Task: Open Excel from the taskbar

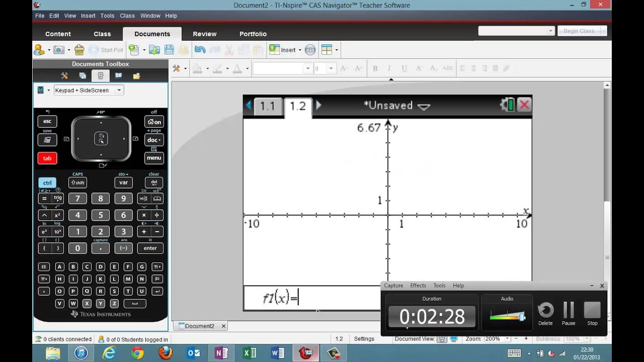Action: [x=250, y=353]
